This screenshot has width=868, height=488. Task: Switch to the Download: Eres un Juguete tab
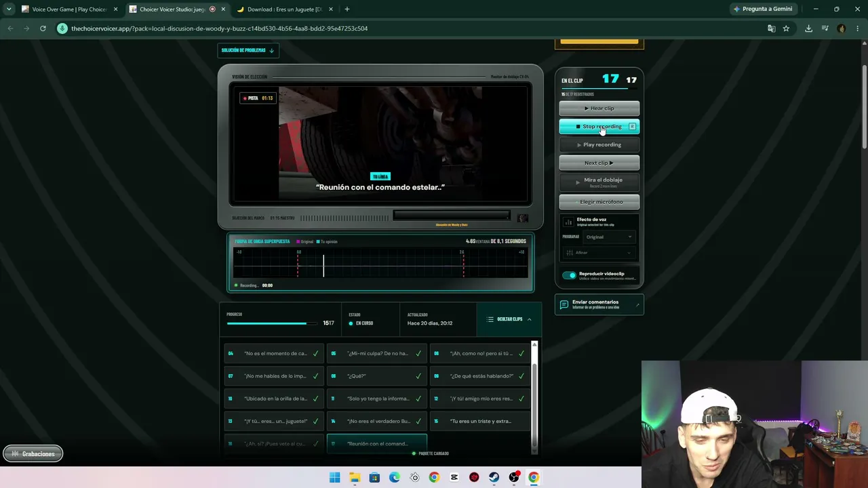(284, 9)
